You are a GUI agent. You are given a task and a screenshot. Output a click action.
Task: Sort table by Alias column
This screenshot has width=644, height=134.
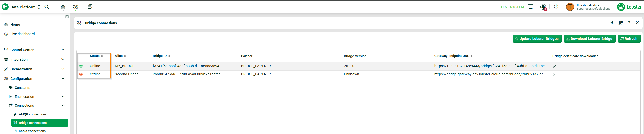(120, 56)
